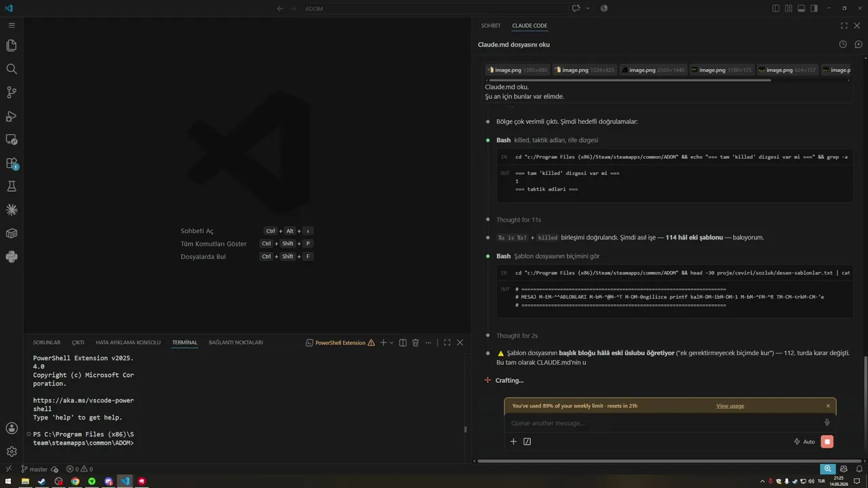Screen dimensions: 868x488
Task: Split the terminal
Action: point(403,342)
